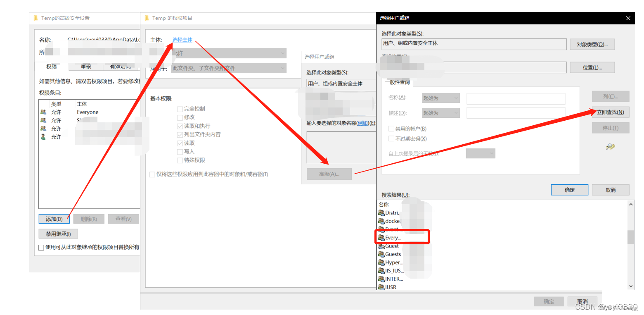Click the Guest user icon in search results

click(381, 246)
